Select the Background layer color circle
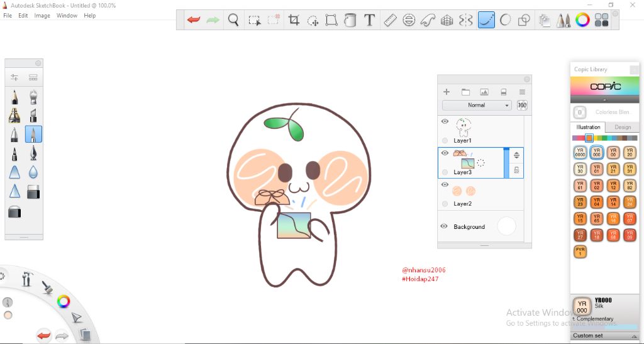The height and width of the screenshot is (344, 644). 506,226
